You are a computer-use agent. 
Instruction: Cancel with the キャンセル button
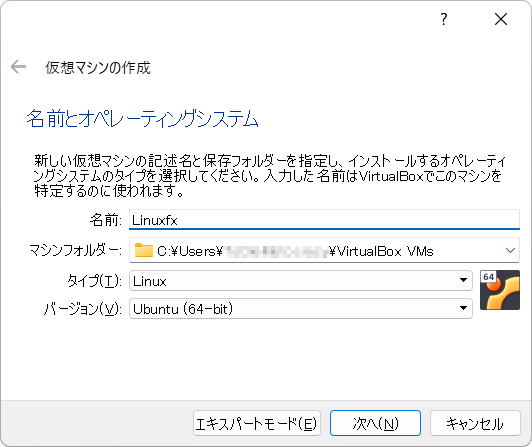point(475,423)
